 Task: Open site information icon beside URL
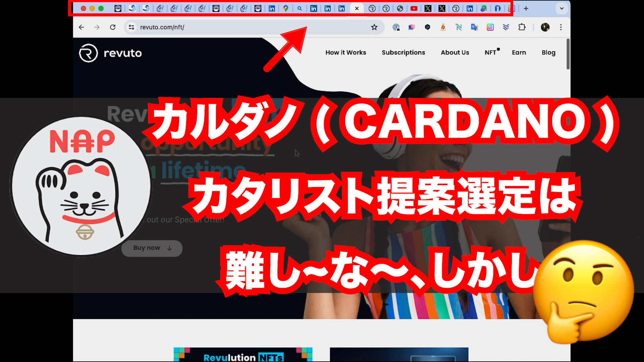tap(131, 27)
